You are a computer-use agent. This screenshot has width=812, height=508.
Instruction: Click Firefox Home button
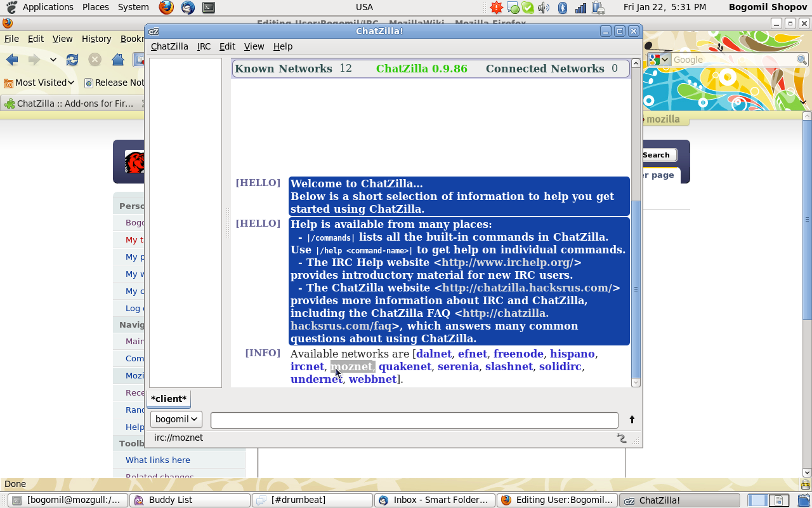[x=117, y=60]
